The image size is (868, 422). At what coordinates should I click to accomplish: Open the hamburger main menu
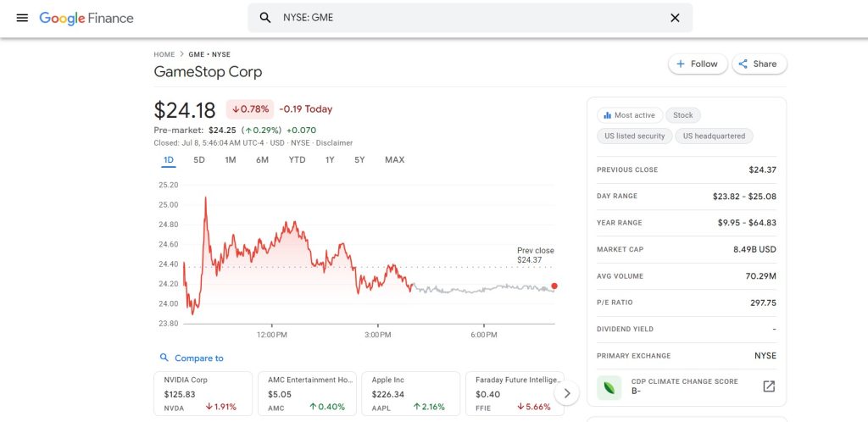22,18
